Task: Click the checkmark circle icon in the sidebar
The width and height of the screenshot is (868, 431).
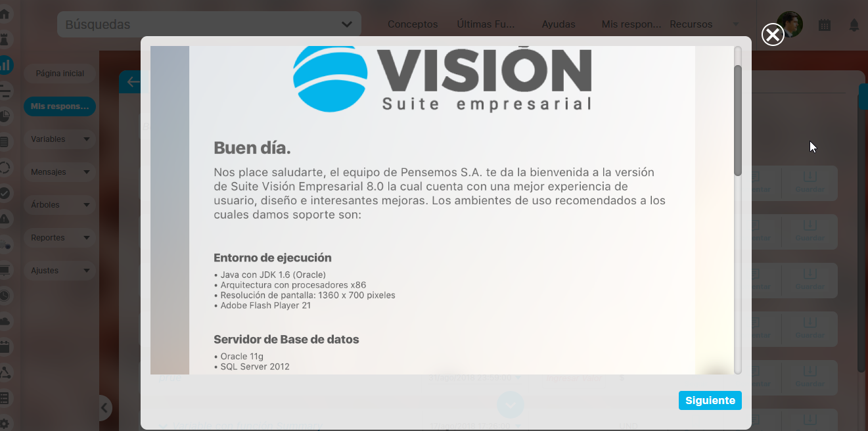Action: click(x=5, y=193)
